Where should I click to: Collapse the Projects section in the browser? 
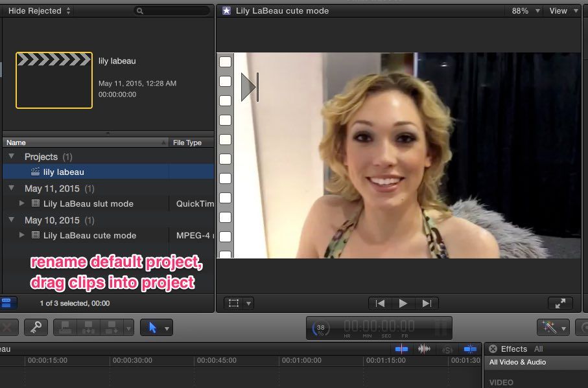[x=11, y=156]
